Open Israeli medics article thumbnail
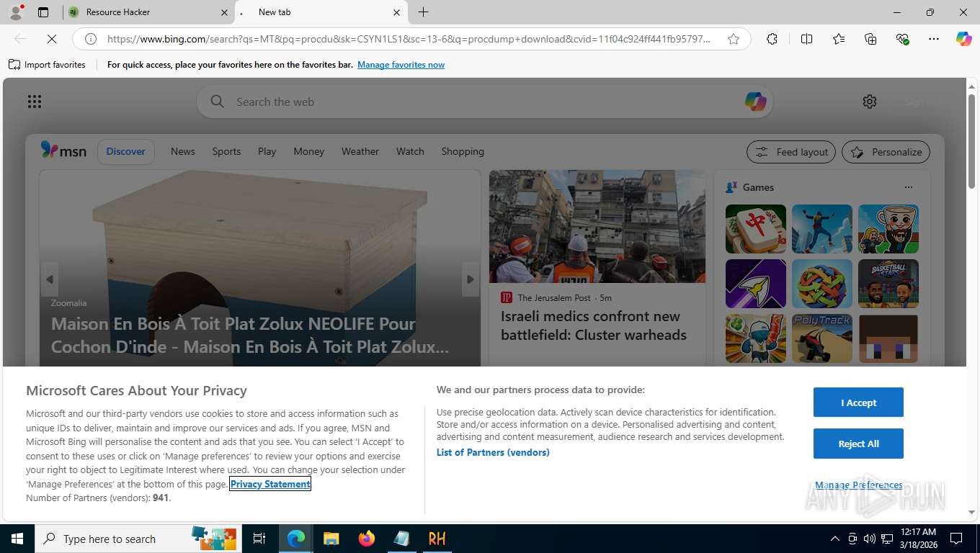 [x=597, y=226]
